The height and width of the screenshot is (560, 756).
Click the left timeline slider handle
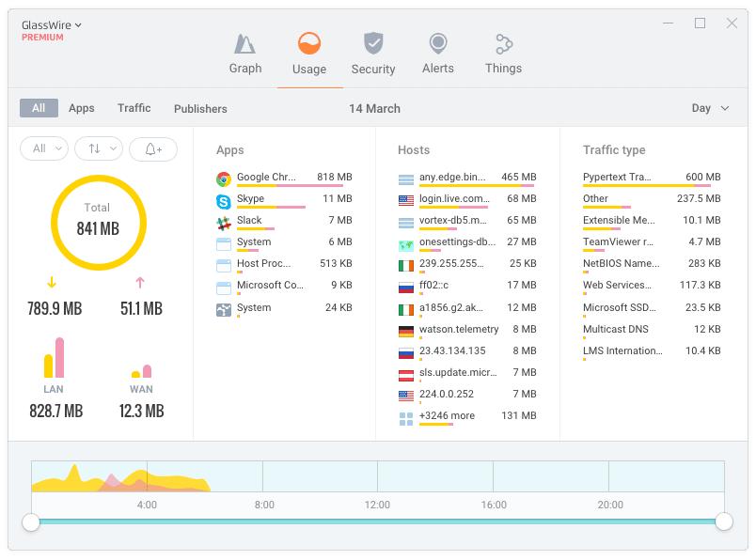point(31,521)
